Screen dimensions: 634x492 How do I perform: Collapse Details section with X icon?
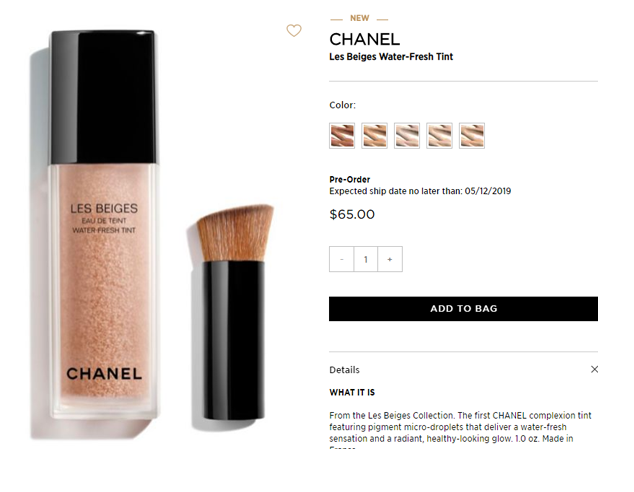[594, 369]
